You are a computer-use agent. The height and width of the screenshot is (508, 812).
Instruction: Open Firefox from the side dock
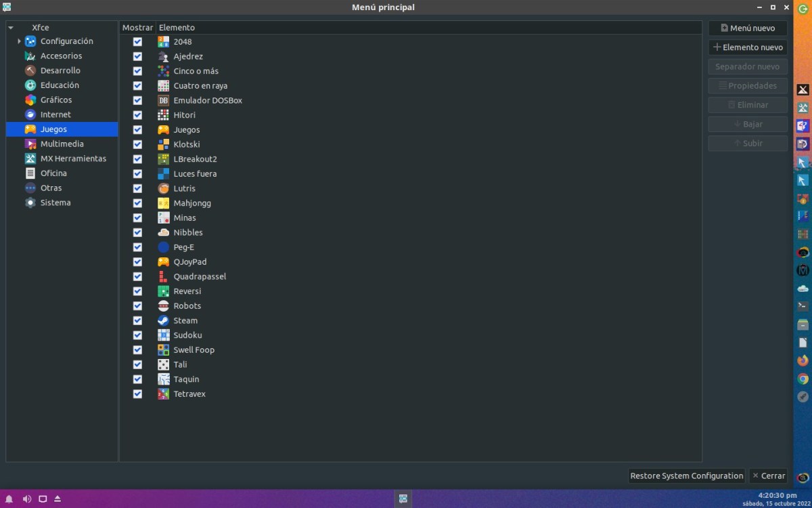(x=803, y=360)
